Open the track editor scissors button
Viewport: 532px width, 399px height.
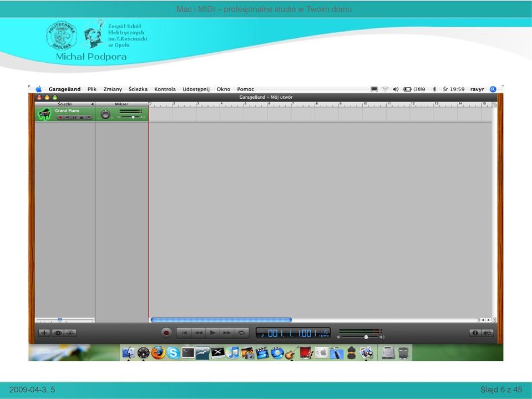(x=70, y=333)
